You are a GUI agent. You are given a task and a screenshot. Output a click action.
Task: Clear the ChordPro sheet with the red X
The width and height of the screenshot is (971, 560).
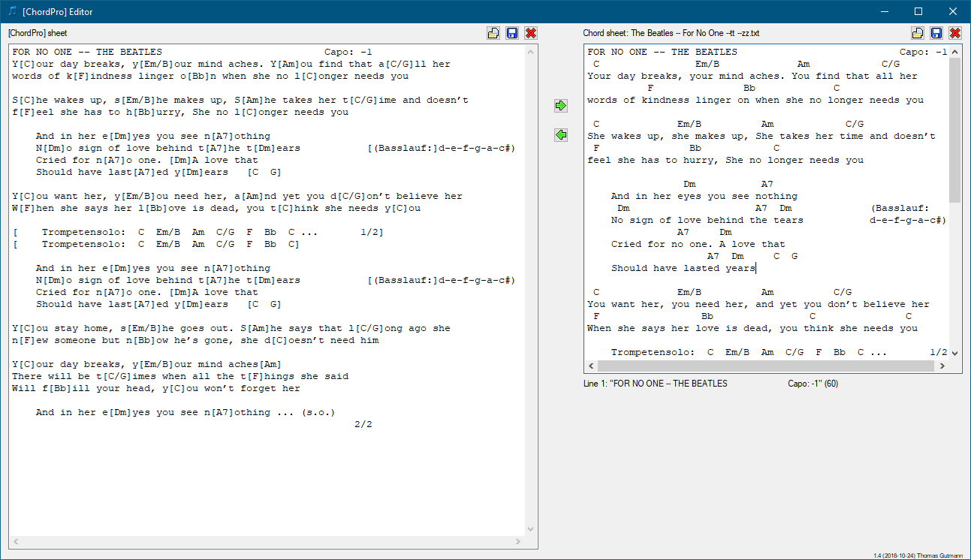click(x=531, y=33)
